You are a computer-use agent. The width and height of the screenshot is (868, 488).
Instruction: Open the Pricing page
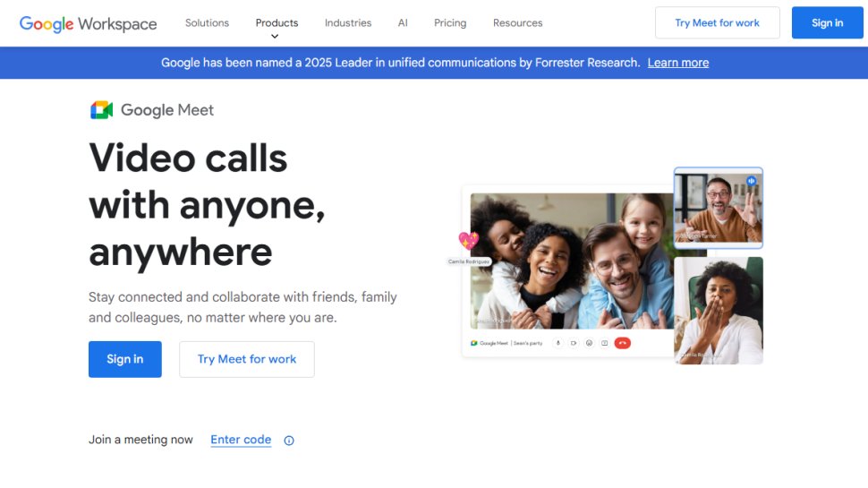[450, 22]
